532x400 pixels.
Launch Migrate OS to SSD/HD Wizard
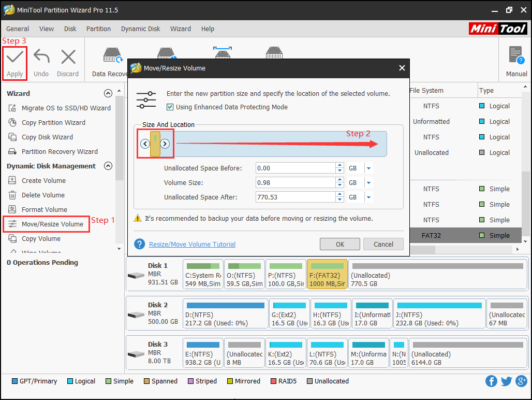(60, 108)
